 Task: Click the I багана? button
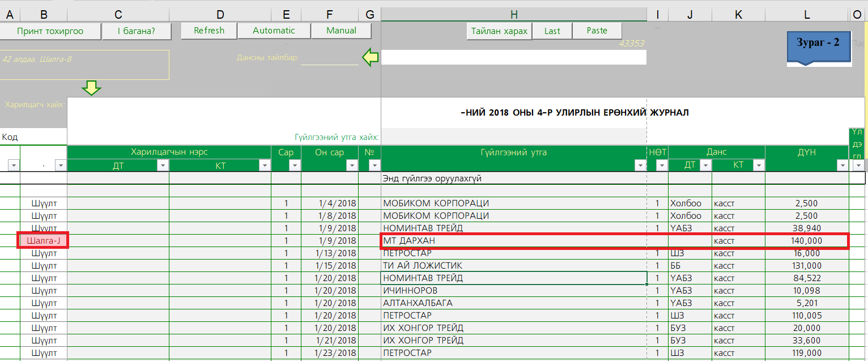click(137, 31)
